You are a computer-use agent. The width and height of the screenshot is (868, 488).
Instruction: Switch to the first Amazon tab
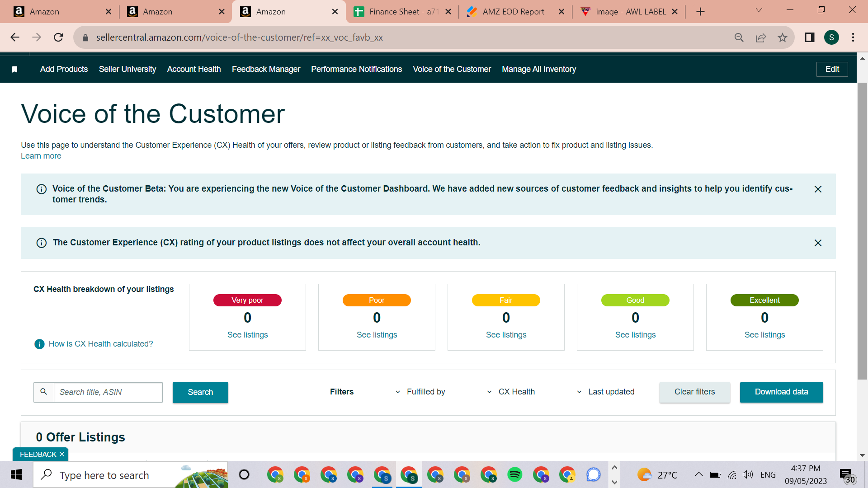(62, 12)
